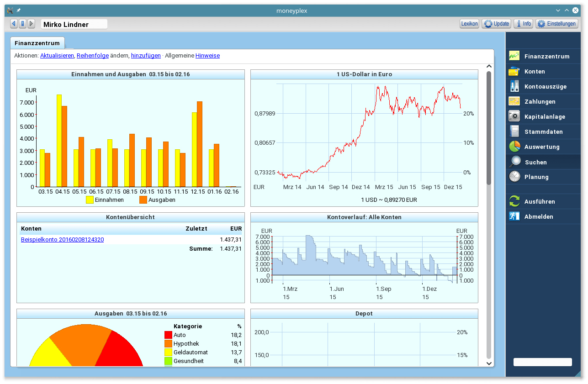The height and width of the screenshot is (384, 588).
Task: Click the red Auto category swatch
Action: click(168, 335)
